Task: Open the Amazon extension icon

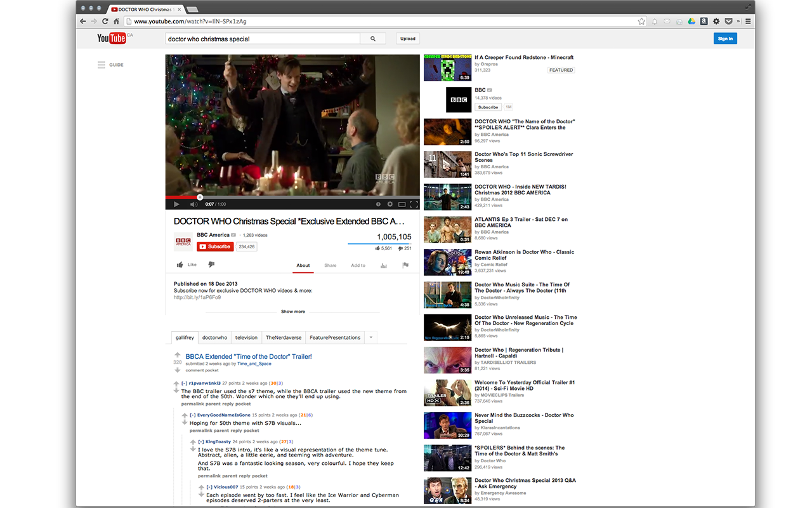Action: point(704,21)
